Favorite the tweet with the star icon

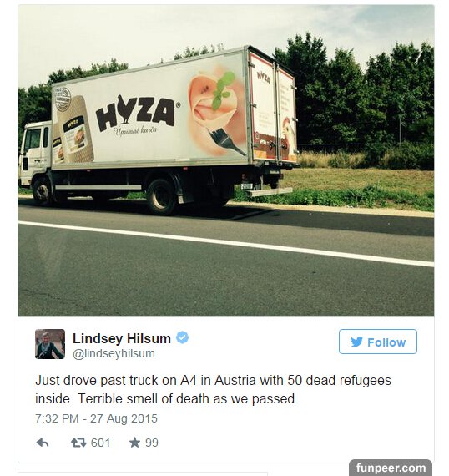point(134,443)
